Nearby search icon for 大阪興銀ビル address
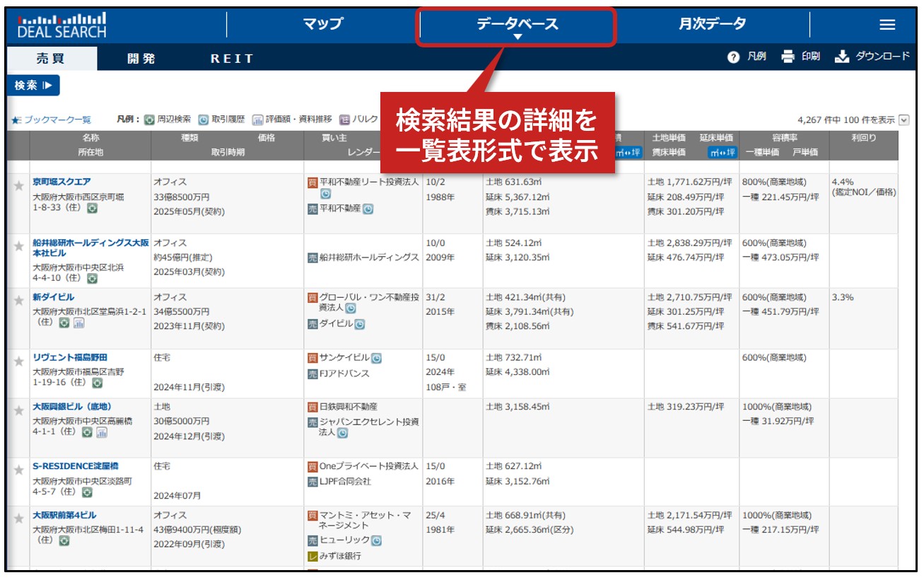 pyautogui.click(x=88, y=431)
